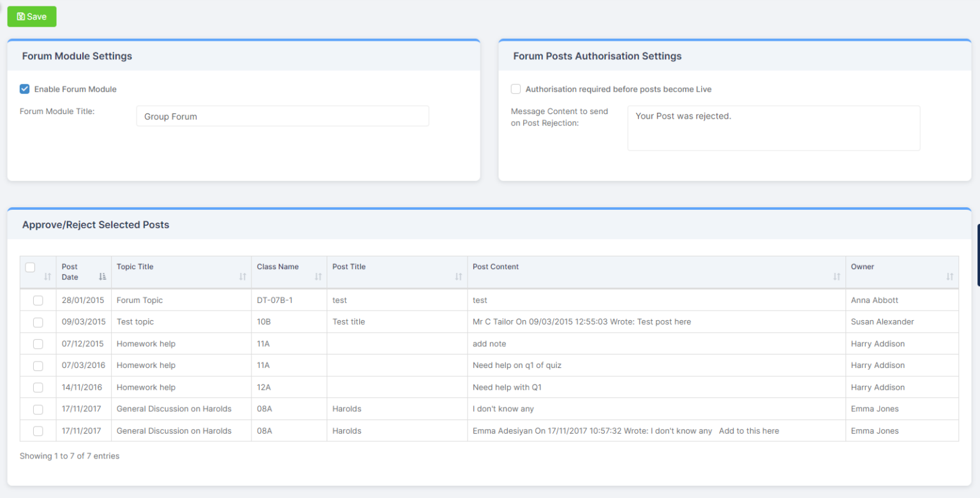Disable the Enable Forum Module checkbox
The width and height of the screenshot is (980, 498).
(24, 89)
